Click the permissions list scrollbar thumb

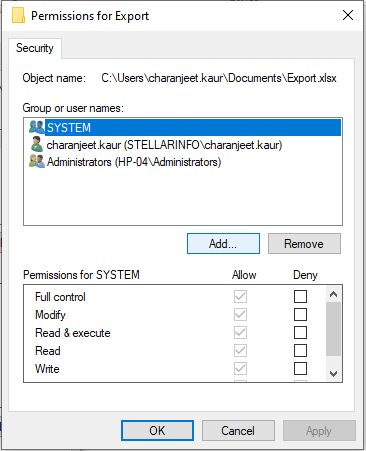(333, 329)
